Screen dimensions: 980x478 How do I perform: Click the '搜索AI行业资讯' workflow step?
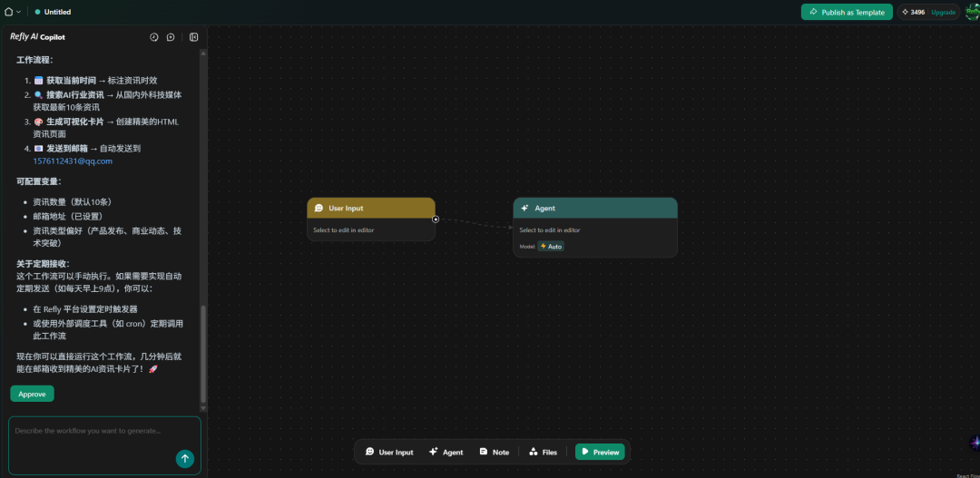(75, 95)
